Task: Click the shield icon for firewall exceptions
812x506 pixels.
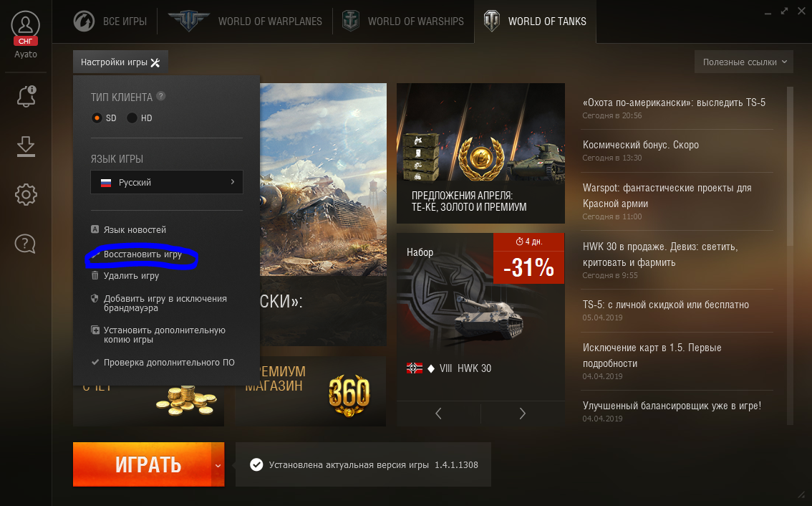Action: tap(95, 299)
